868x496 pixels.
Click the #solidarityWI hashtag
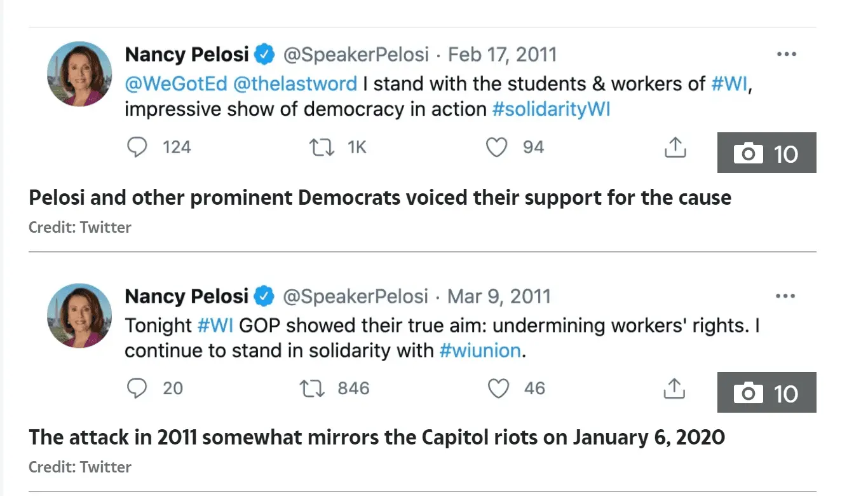pos(551,109)
